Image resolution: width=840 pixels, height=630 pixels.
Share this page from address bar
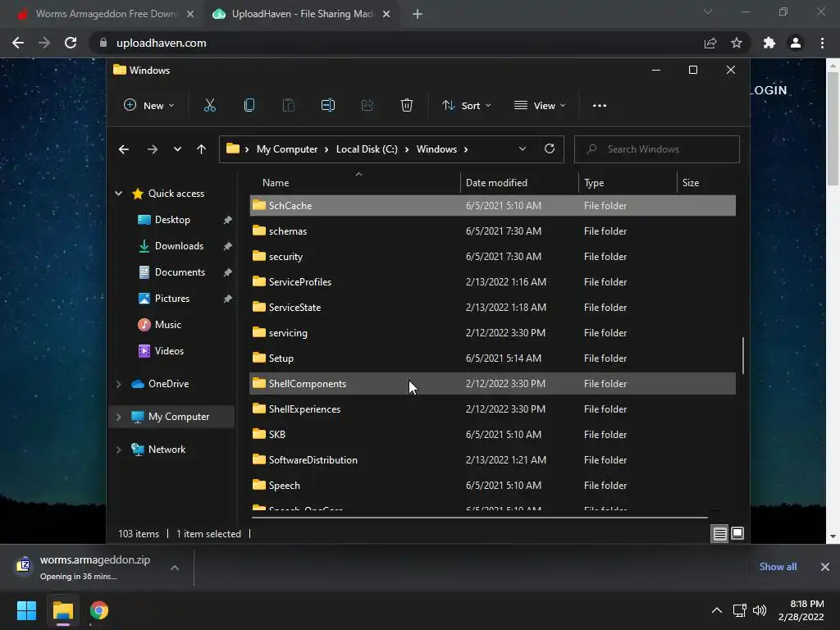[x=710, y=43]
